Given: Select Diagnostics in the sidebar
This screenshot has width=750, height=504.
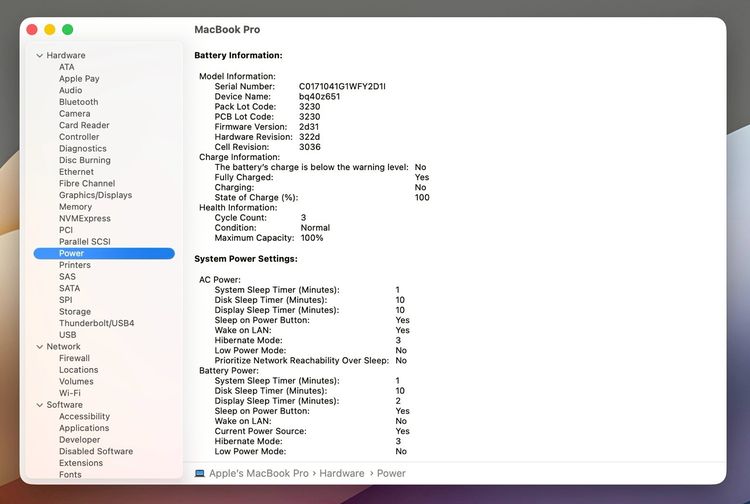Looking at the screenshot, I should [x=83, y=149].
